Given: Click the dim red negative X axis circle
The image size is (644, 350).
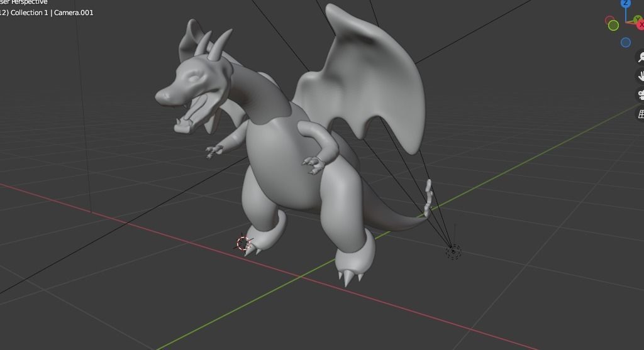Looking at the screenshot, I should tap(609, 19).
